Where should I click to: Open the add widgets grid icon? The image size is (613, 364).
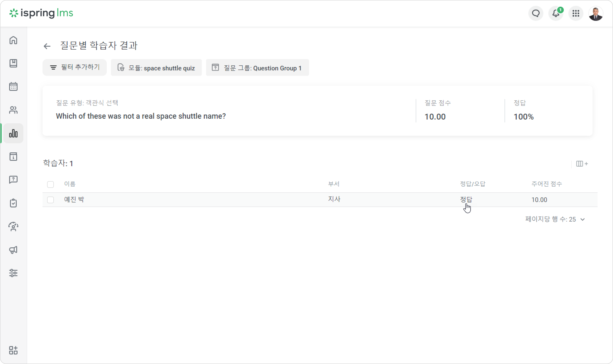point(13,350)
